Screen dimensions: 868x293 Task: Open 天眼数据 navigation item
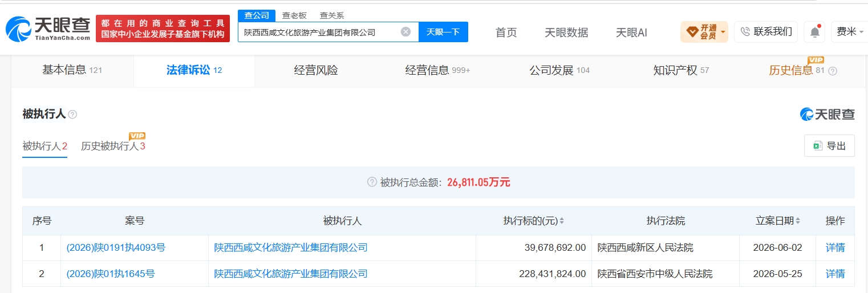coord(566,32)
